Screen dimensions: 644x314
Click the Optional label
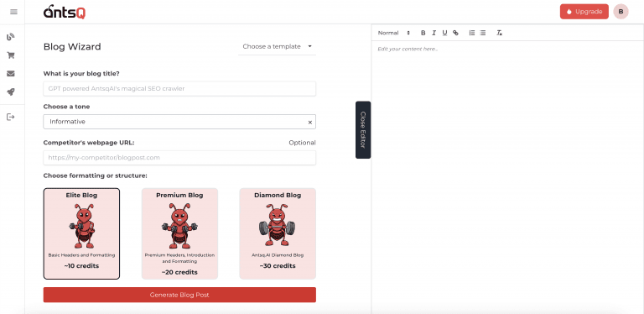[x=302, y=143]
